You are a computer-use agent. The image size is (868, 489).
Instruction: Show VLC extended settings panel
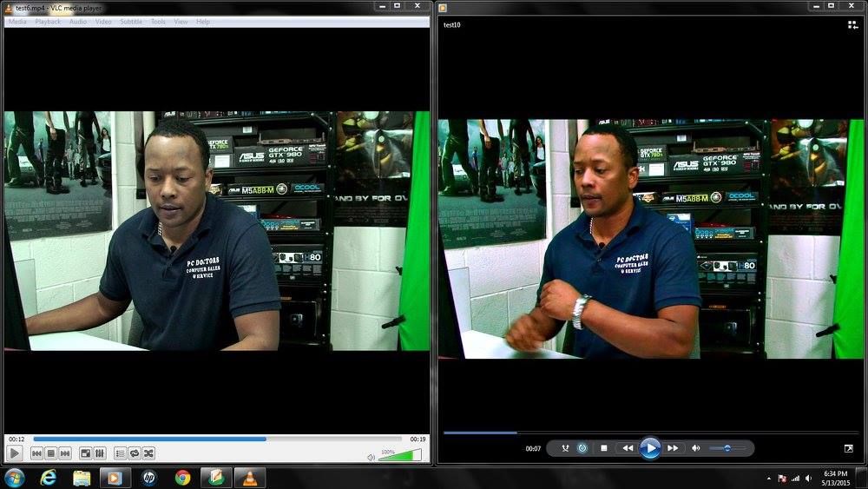[100, 453]
